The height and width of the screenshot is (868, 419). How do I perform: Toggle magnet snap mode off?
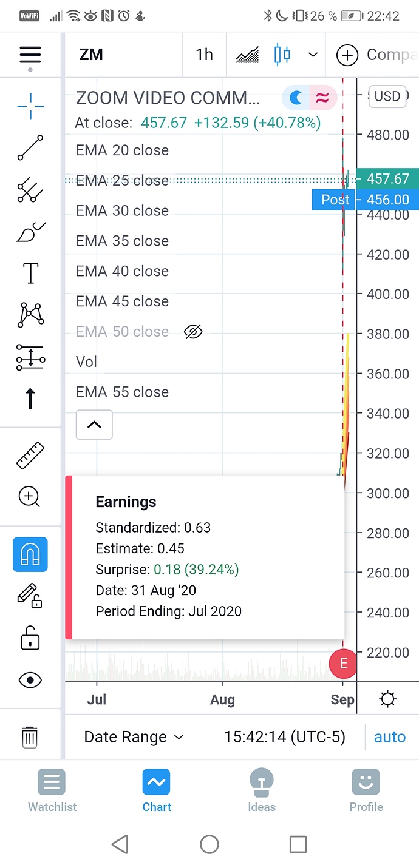[x=30, y=554]
